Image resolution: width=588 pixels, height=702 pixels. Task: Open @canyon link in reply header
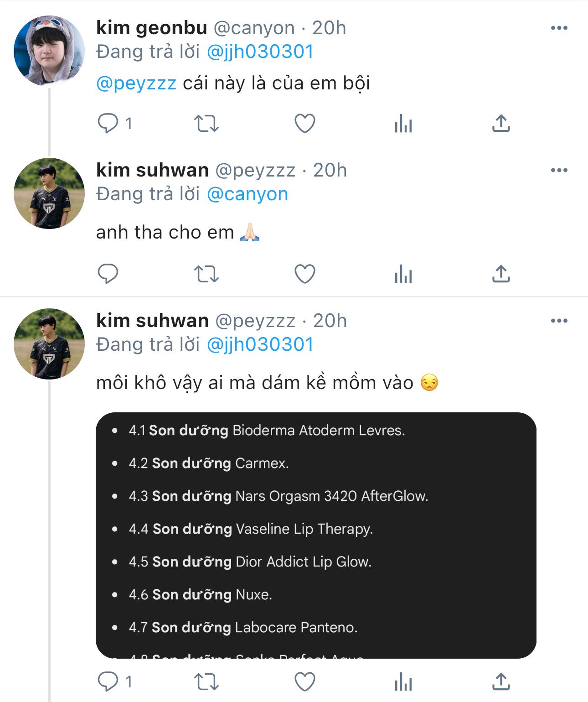tap(248, 194)
